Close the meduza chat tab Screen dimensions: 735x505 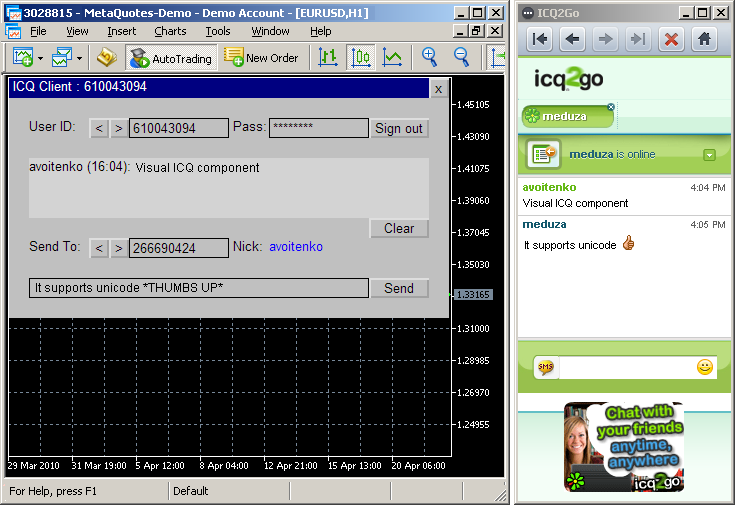pos(611,107)
